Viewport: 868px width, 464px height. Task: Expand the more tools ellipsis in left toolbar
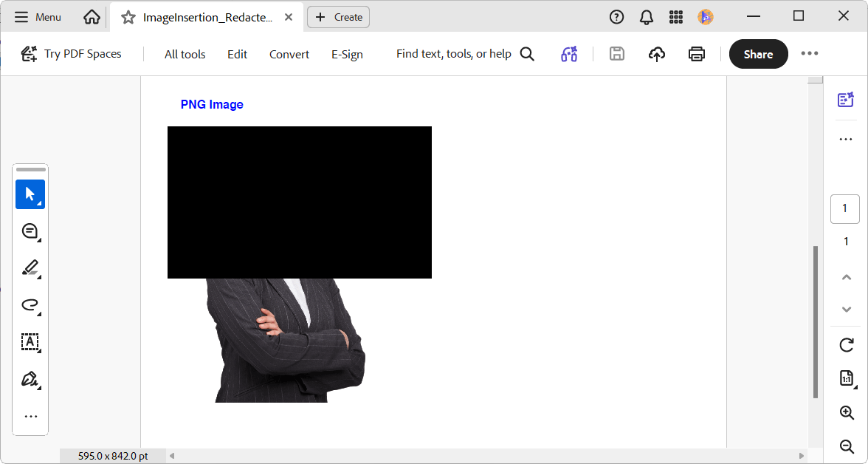click(x=30, y=416)
